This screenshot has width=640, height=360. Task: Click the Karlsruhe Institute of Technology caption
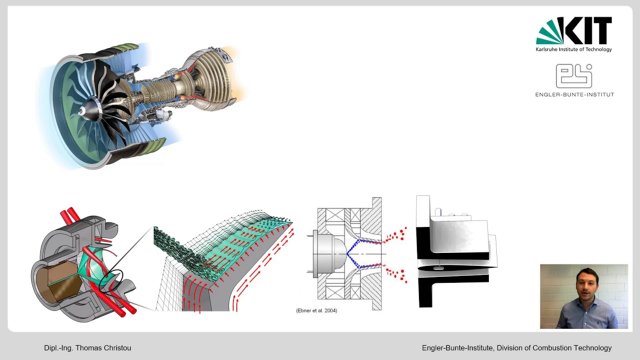574,49
